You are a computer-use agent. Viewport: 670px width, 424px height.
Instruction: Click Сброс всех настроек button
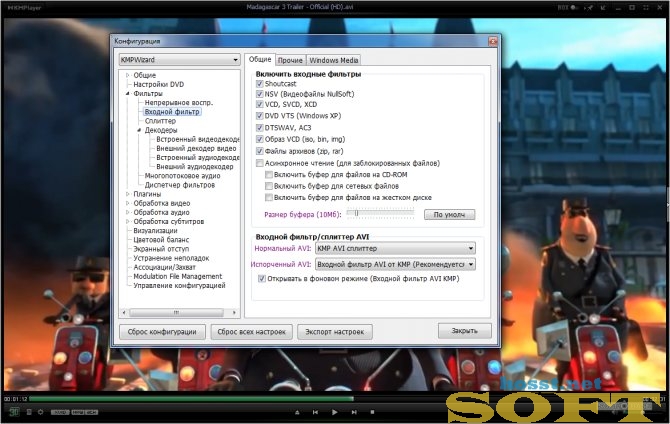click(251, 332)
